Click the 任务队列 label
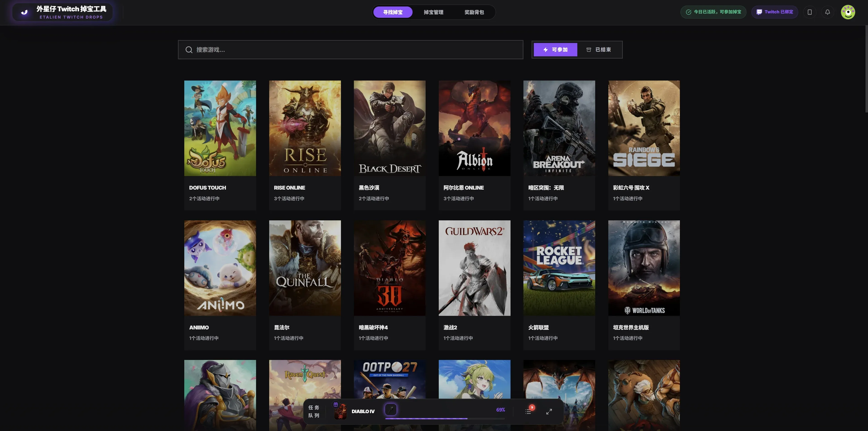868x431 pixels. [x=314, y=412]
